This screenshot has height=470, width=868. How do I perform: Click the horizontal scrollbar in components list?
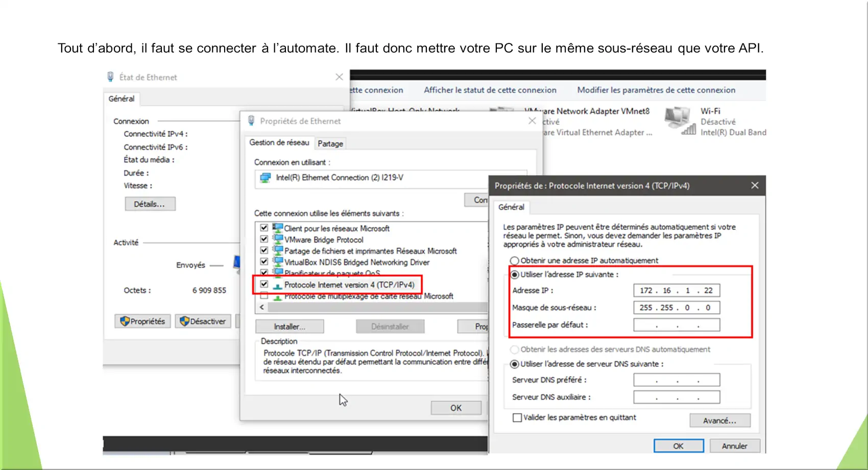[378, 308]
